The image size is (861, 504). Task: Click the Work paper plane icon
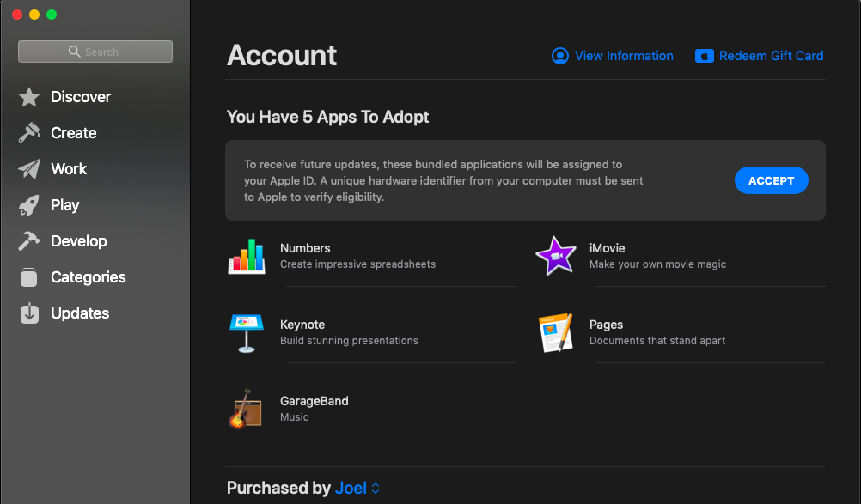pyautogui.click(x=29, y=168)
